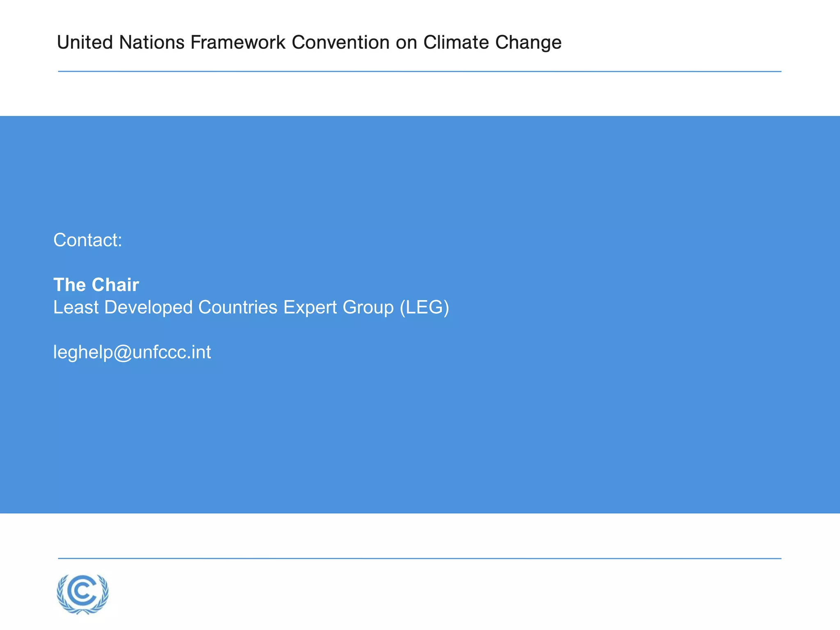Click the word 'Framework' in the header

[x=238, y=42]
